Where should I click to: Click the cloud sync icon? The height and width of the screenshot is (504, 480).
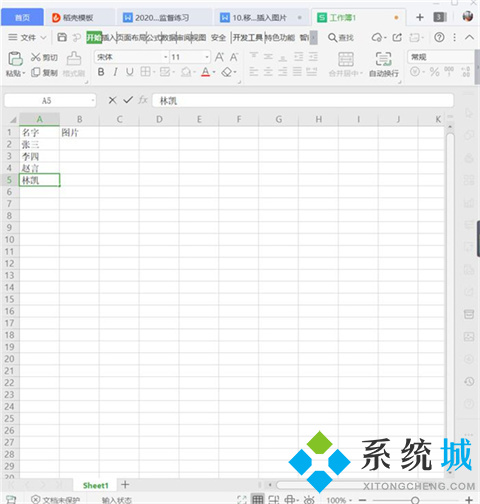point(377,37)
